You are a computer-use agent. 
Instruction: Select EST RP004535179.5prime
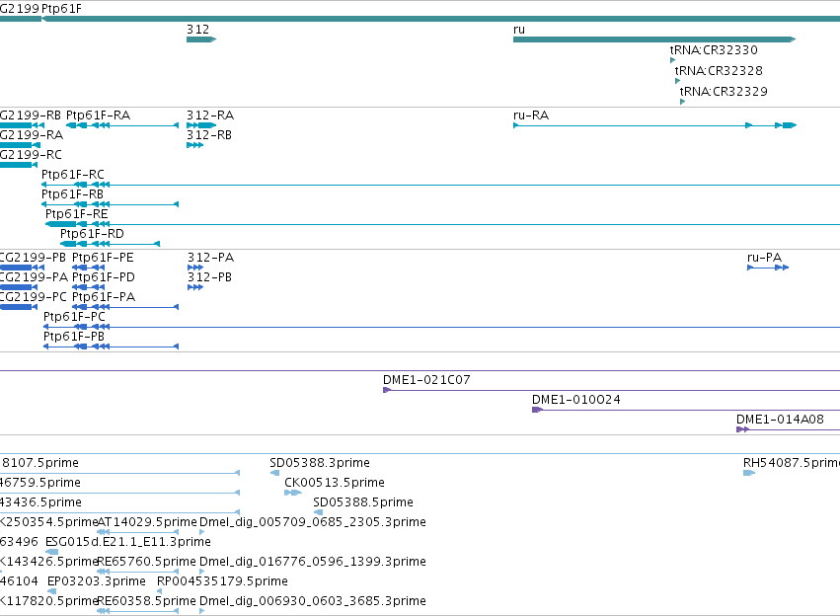coord(222,581)
